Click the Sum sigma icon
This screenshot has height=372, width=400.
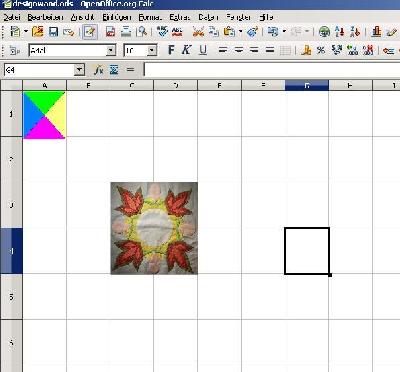pos(114,70)
